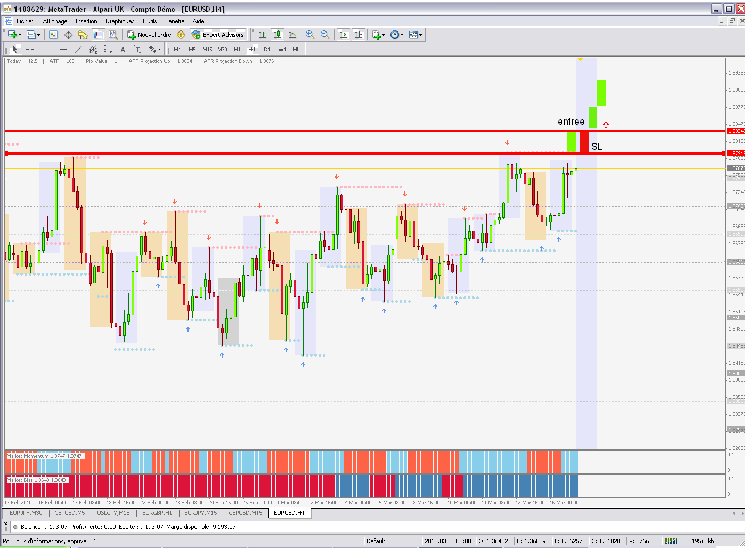Expand the Templates dropdown arrow
This screenshot has height=548, width=750.
pos(420,35)
